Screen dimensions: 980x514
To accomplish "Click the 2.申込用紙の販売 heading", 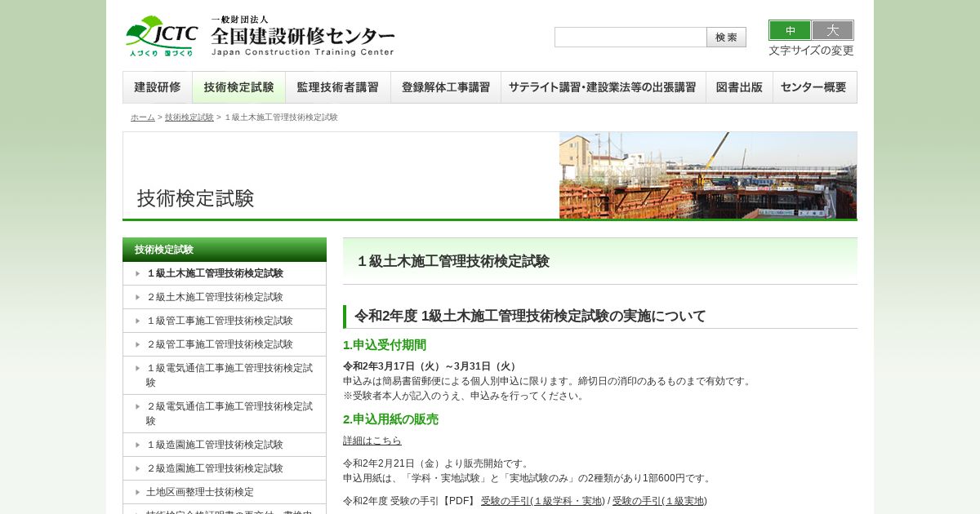I will (390, 419).
